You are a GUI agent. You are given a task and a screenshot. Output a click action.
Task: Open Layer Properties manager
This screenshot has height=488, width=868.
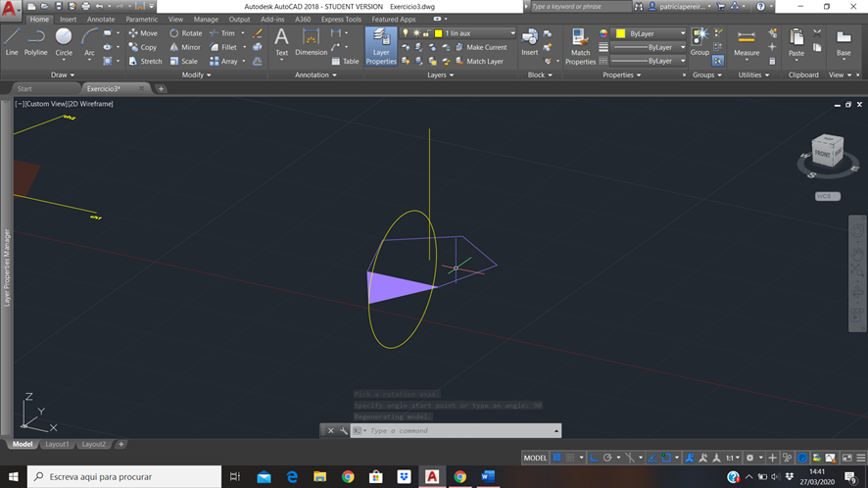[x=381, y=46]
